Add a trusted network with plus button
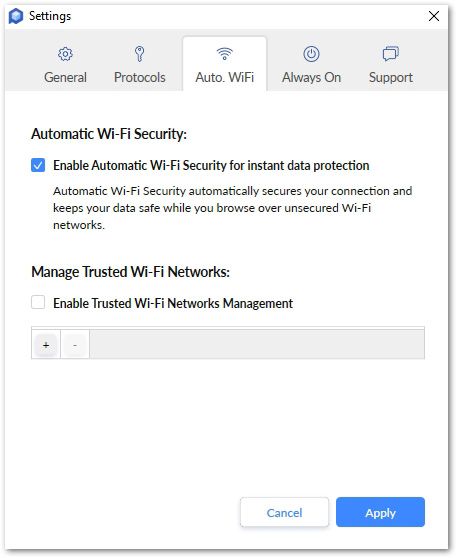This screenshot has height=558, width=457. coord(46,344)
